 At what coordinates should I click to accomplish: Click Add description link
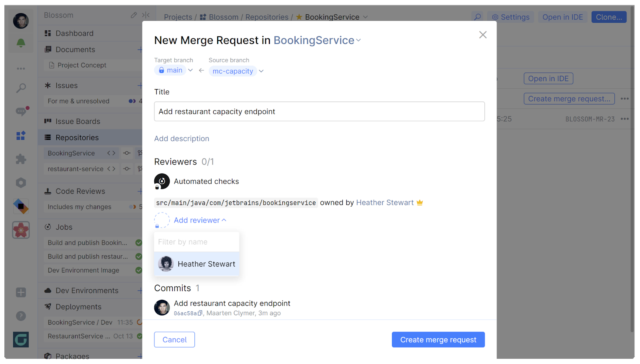pos(182,139)
